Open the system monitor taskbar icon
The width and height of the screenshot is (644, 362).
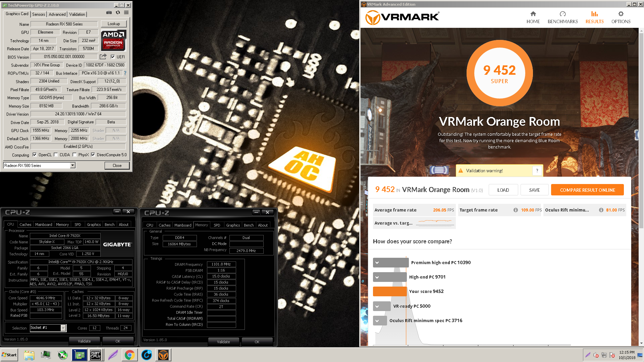click(46, 355)
